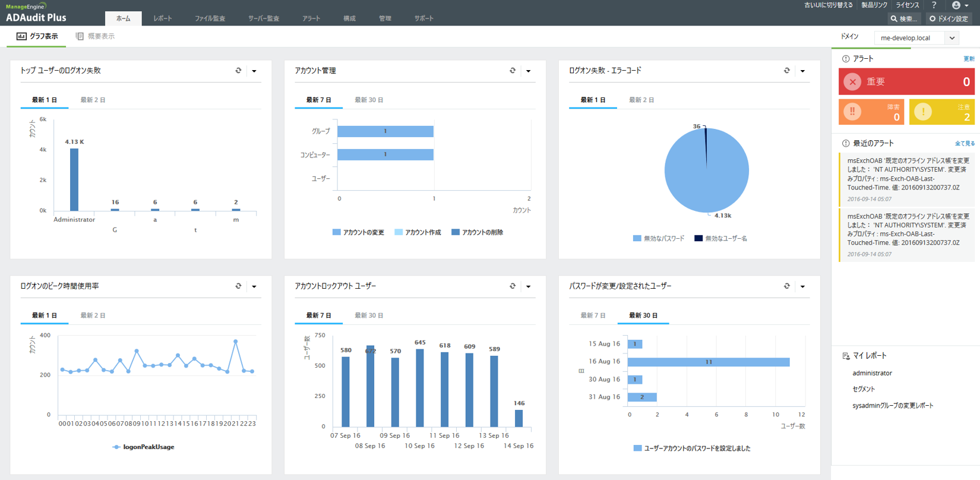Open the domain dropdown me-develop.local
The width and height of the screenshot is (980, 480).
[x=917, y=38]
